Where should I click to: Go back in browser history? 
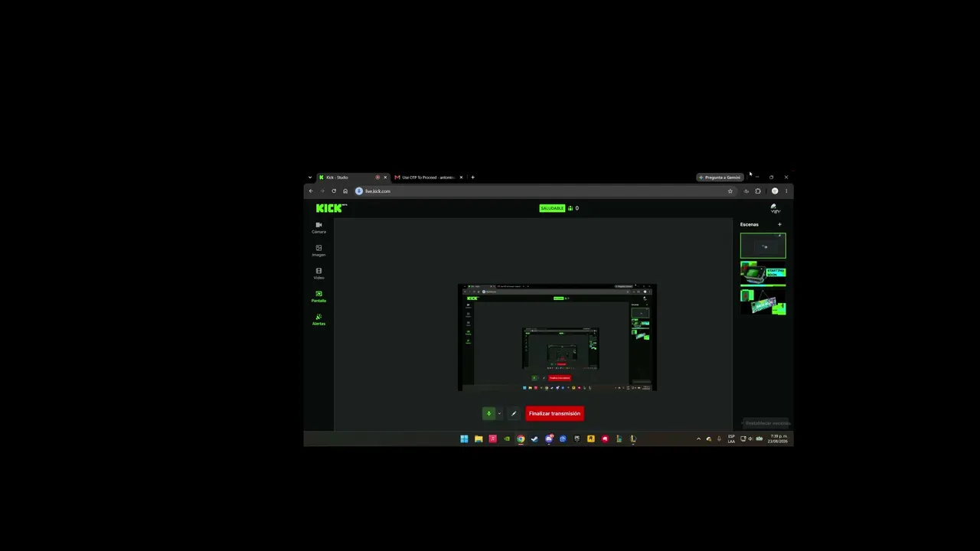[x=311, y=191]
